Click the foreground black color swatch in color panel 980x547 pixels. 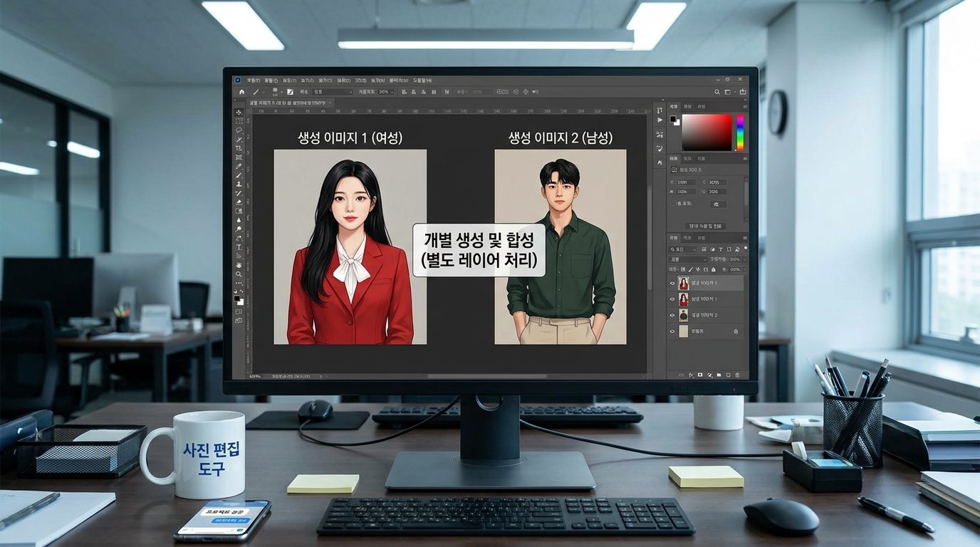pos(673,119)
